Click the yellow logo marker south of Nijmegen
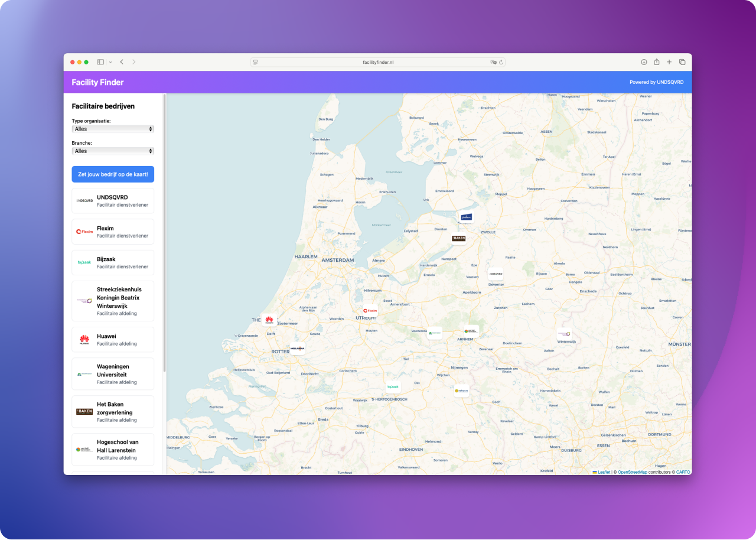Viewport: 756px width, 540px height. [x=461, y=391]
